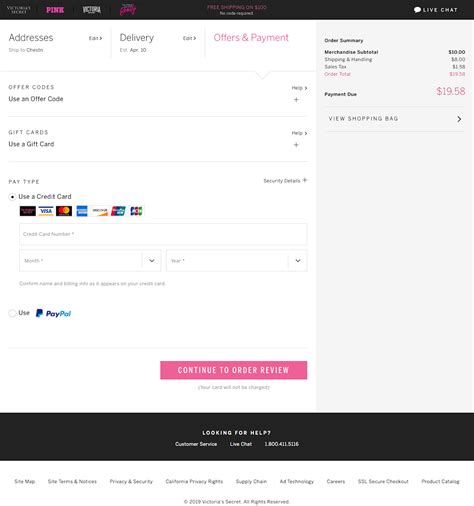The height and width of the screenshot is (506, 474).
Task: Click Continue to Order Review button
Action: [233, 370]
